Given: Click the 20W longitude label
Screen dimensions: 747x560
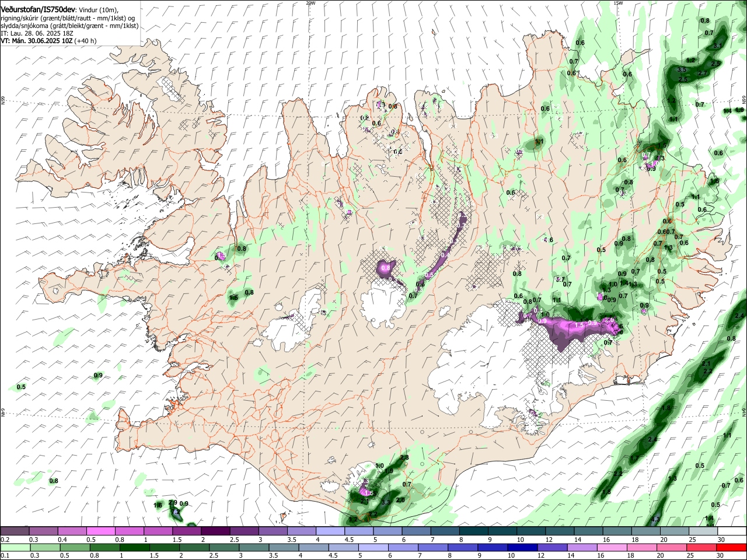Looking at the screenshot, I should (310, 3).
